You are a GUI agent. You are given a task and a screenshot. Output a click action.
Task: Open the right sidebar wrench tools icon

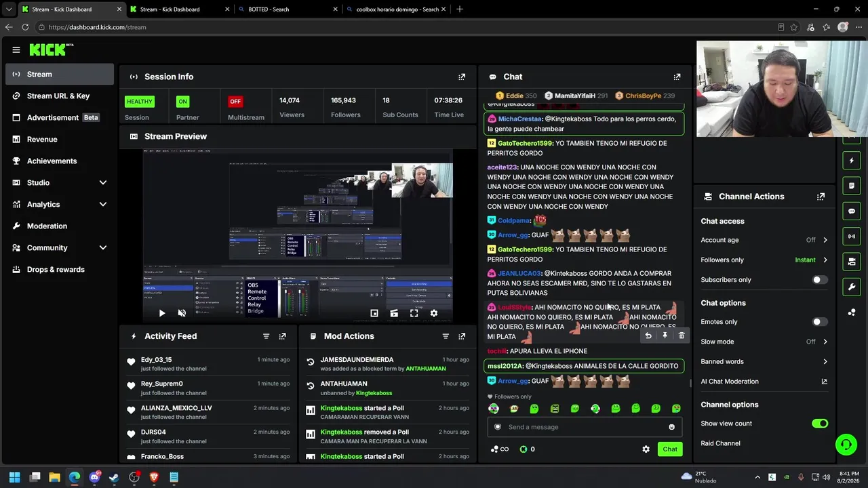pos(852,287)
